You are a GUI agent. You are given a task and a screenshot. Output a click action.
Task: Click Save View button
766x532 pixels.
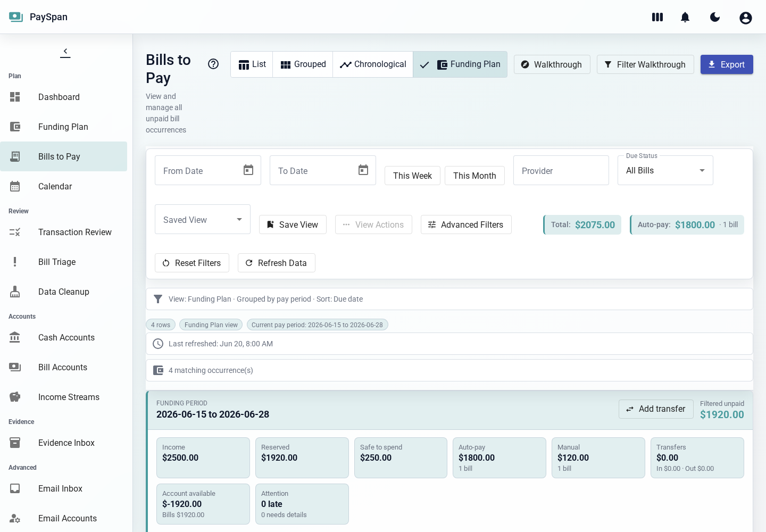click(293, 225)
